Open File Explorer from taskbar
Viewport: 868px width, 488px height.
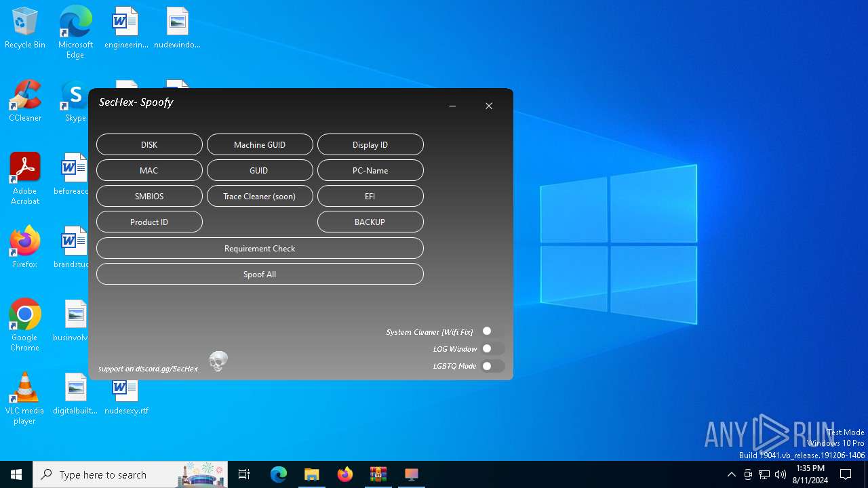pyautogui.click(x=312, y=474)
